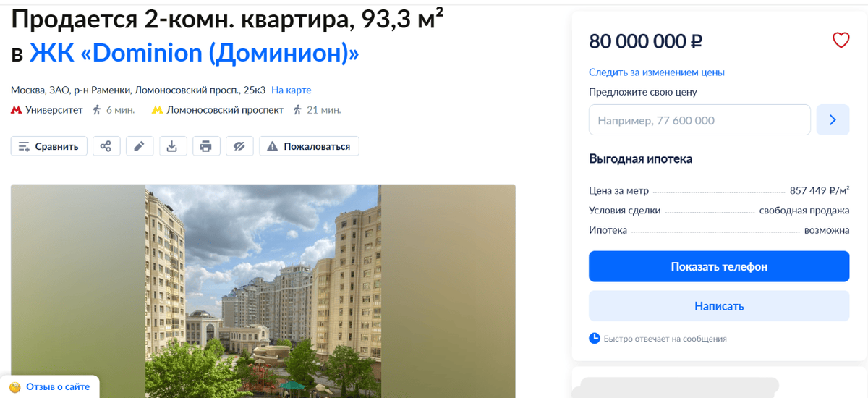Hide listing with crossed-eye icon
The height and width of the screenshot is (398, 868).
tap(239, 146)
